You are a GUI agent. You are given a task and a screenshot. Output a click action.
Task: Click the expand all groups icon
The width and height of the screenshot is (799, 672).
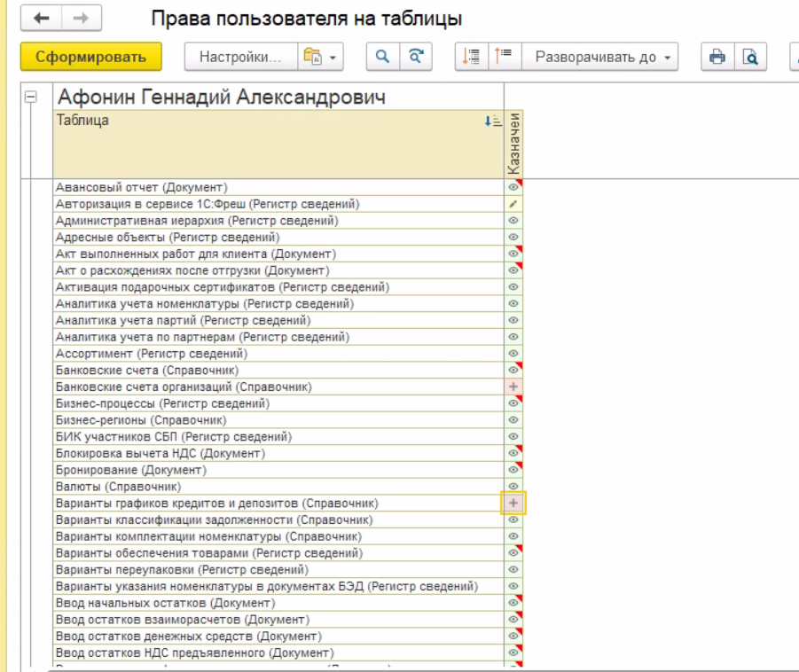pos(471,57)
